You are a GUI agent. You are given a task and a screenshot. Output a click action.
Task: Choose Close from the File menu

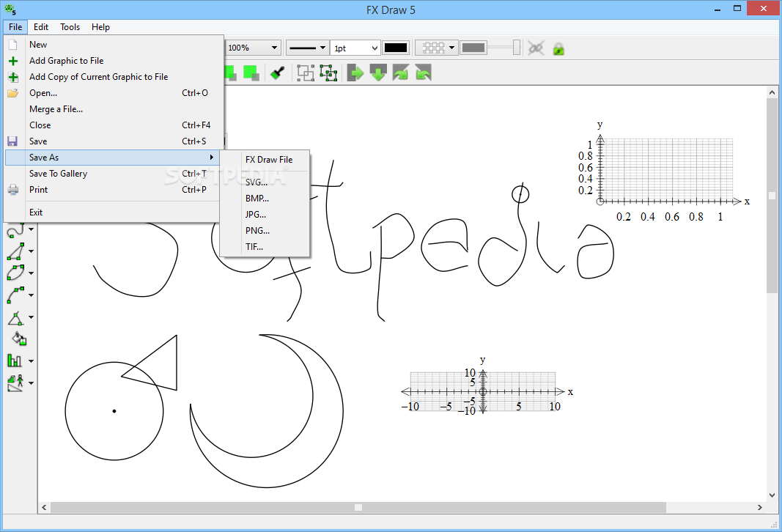114,125
